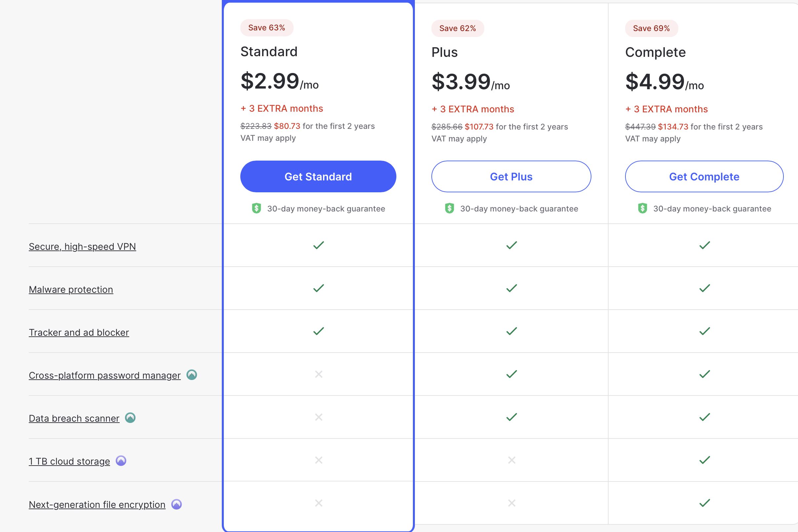Click the green money-back shield under Get Plus

pos(449,208)
